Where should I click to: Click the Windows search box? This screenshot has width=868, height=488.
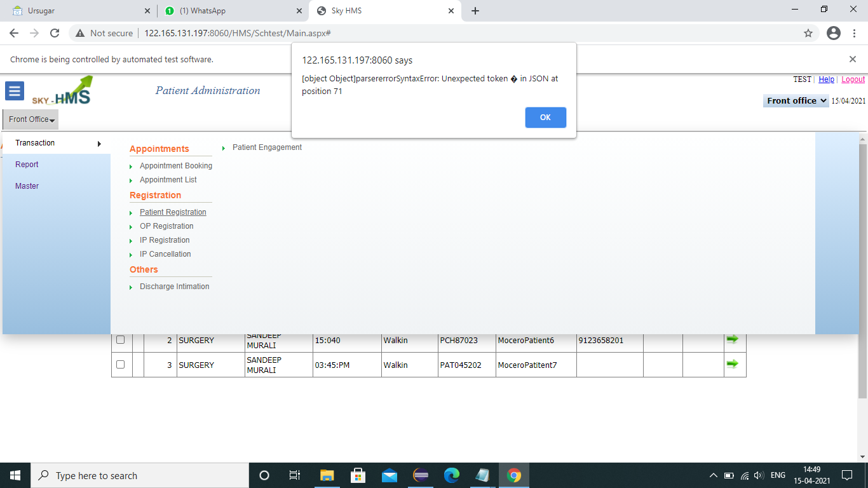click(140, 475)
